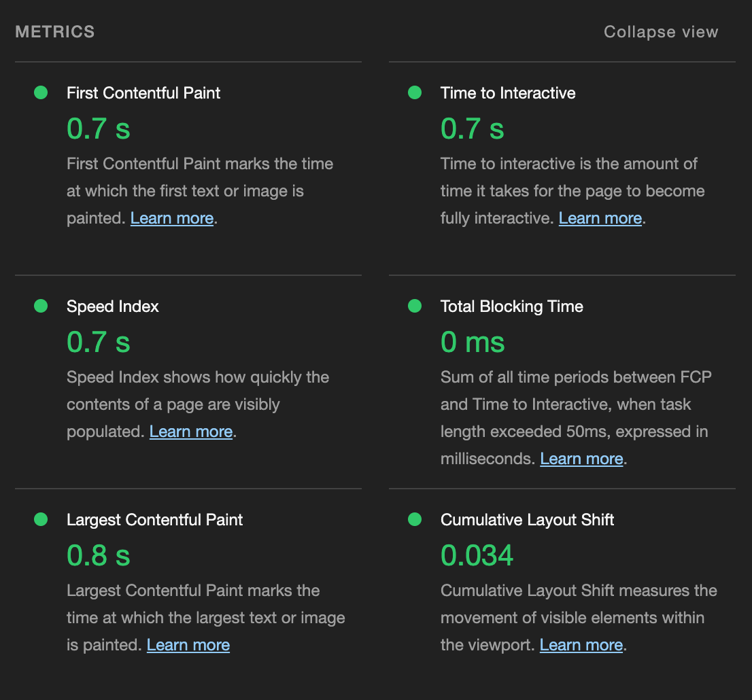Open Learn more about Cumulative Layout Shift
The height and width of the screenshot is (700, 752).
point(581,644)
